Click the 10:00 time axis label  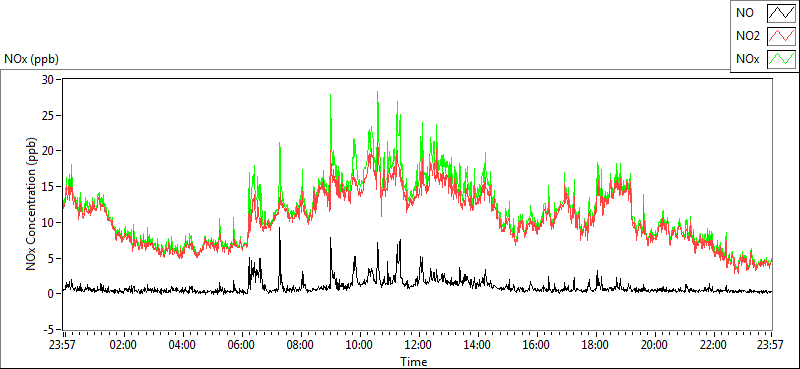pos(360,344)
